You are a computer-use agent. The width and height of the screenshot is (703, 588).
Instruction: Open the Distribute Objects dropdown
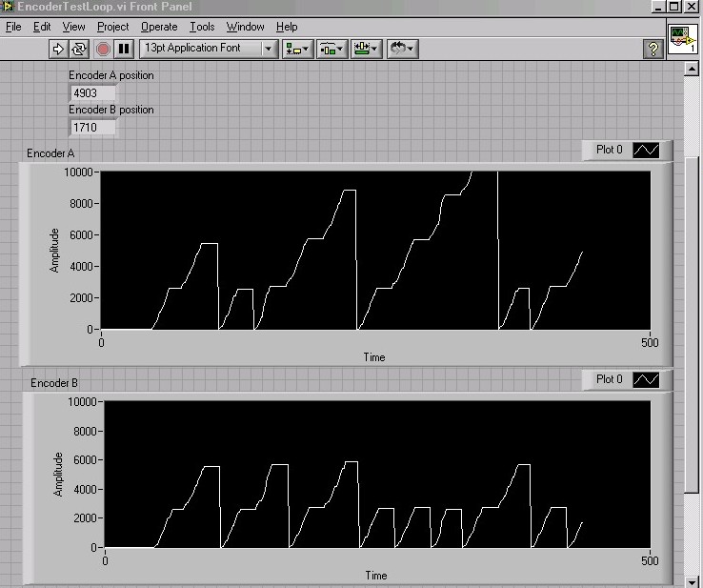click(331, 49)
